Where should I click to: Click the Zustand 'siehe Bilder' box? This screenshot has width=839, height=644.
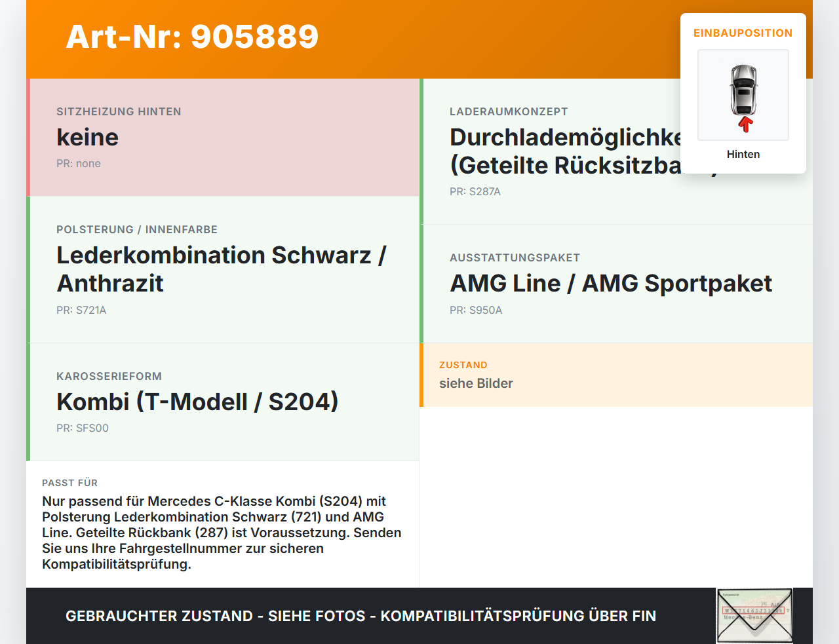click(616, 375)
